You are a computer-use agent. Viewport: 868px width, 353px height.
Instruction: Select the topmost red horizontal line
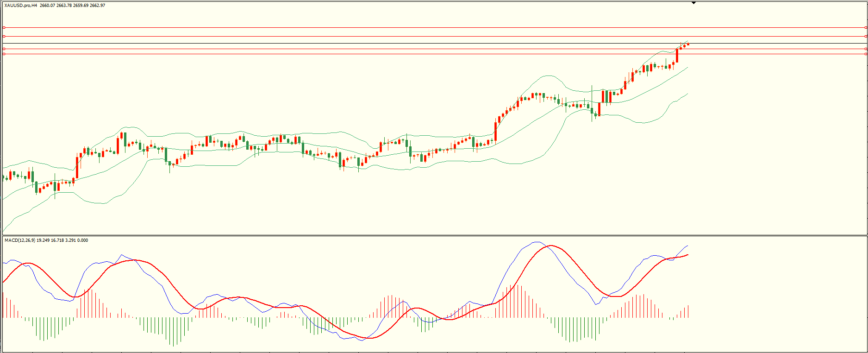434,27
